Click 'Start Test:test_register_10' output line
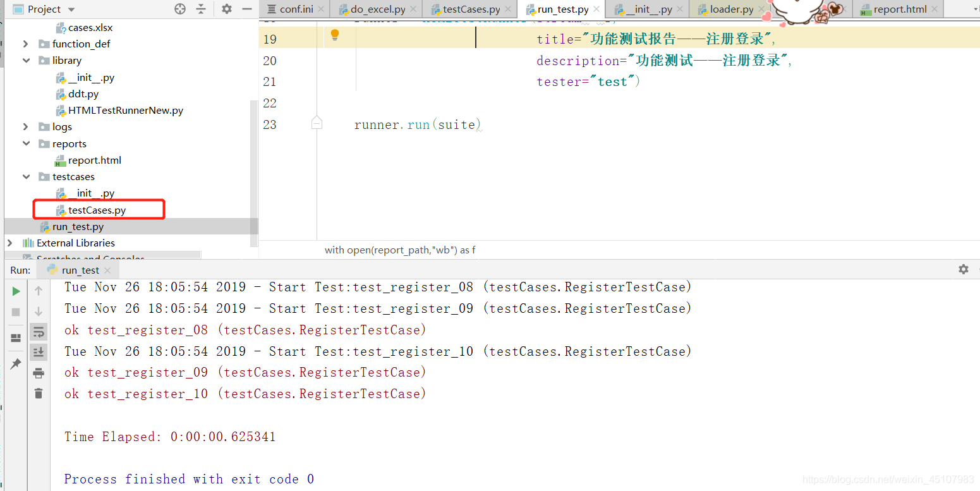The width and height of the screenshot is (980, 491). coord(378,351)
